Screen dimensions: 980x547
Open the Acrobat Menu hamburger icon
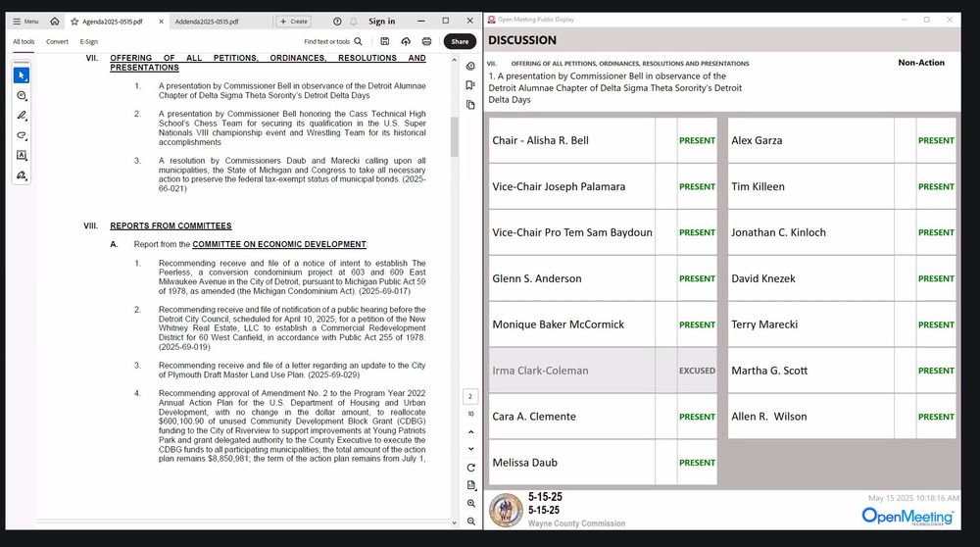point(17,22)
